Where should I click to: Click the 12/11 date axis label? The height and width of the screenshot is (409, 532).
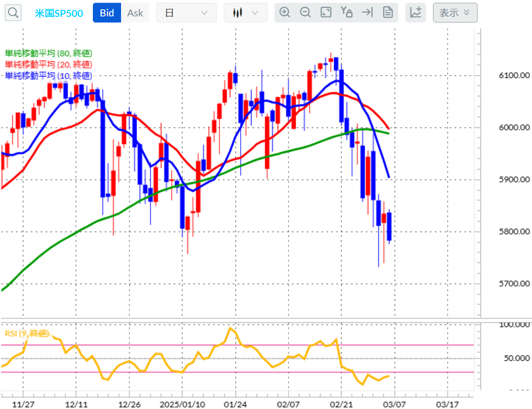point(76,404)
